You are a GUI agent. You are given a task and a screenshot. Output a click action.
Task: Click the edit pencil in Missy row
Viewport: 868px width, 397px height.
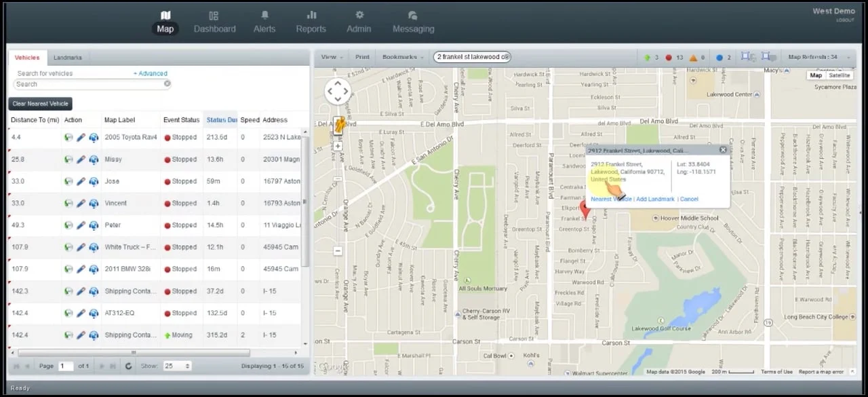coord(81,159)
